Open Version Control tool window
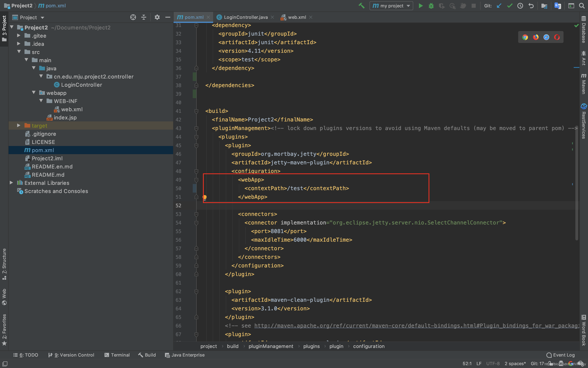This screenshot has height=368, width=588. pyautogui.click(x=71, y=355)
